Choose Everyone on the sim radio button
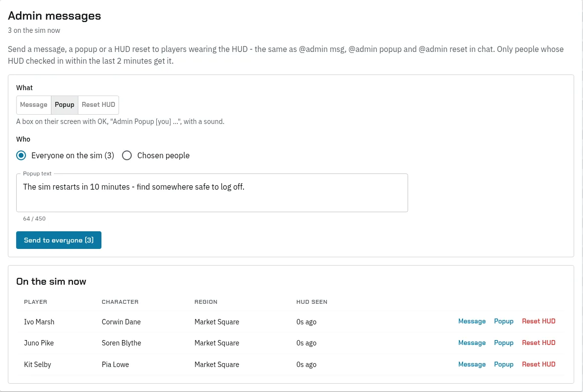 pos(21,155)
